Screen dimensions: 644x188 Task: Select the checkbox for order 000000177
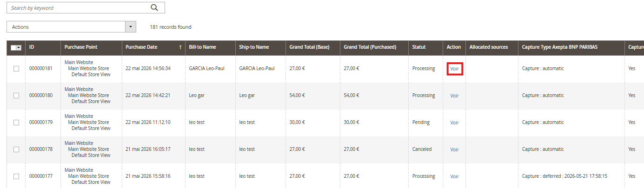click(x=16, y=176)
